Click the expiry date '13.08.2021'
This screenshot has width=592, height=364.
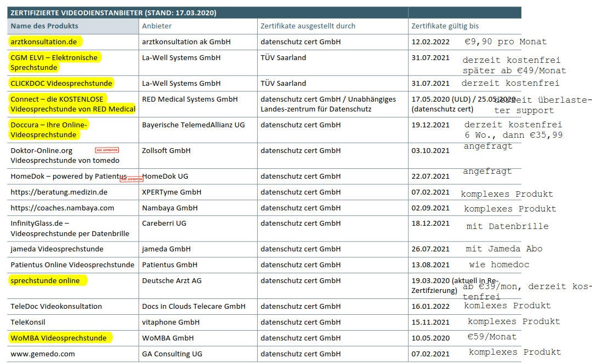(431, 265)
